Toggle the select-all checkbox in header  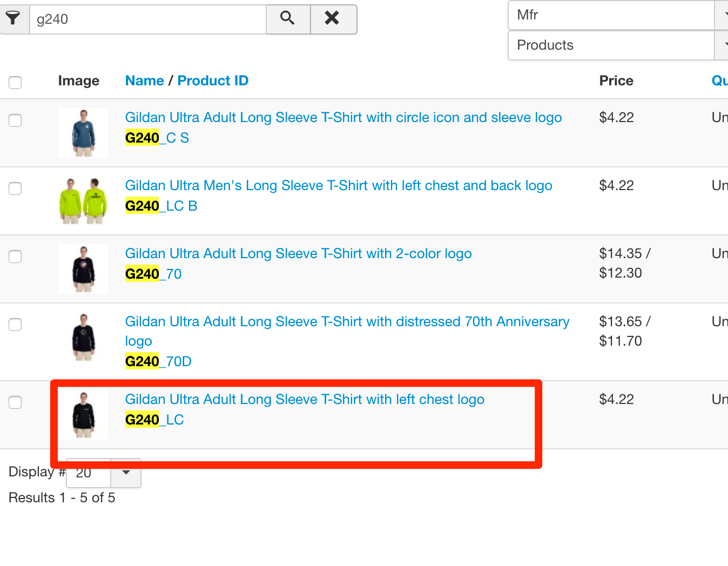pos(15,82)
